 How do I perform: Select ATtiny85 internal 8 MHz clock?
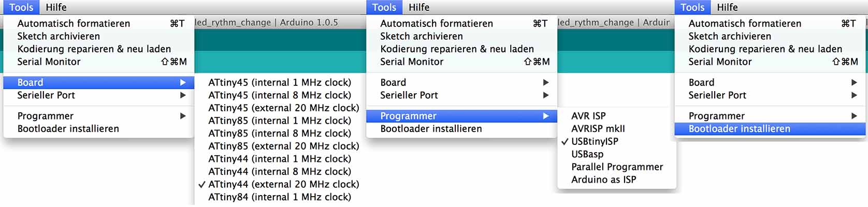279,133
